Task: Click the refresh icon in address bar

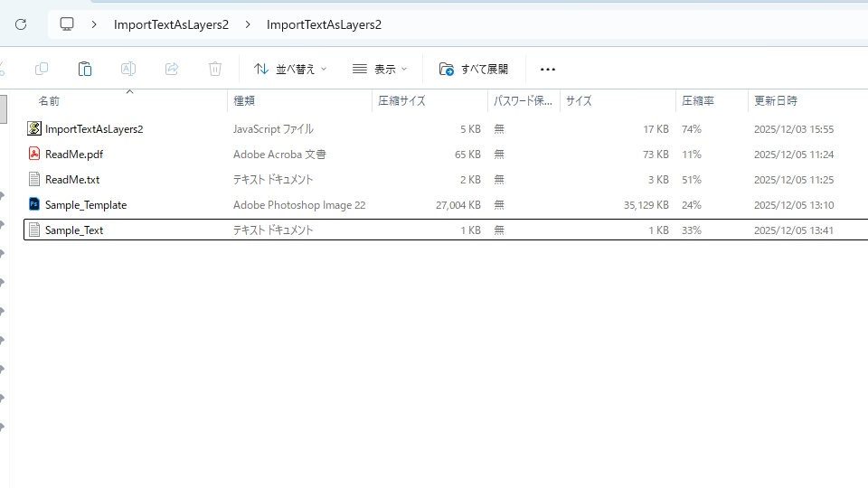Action: (21, 24)
